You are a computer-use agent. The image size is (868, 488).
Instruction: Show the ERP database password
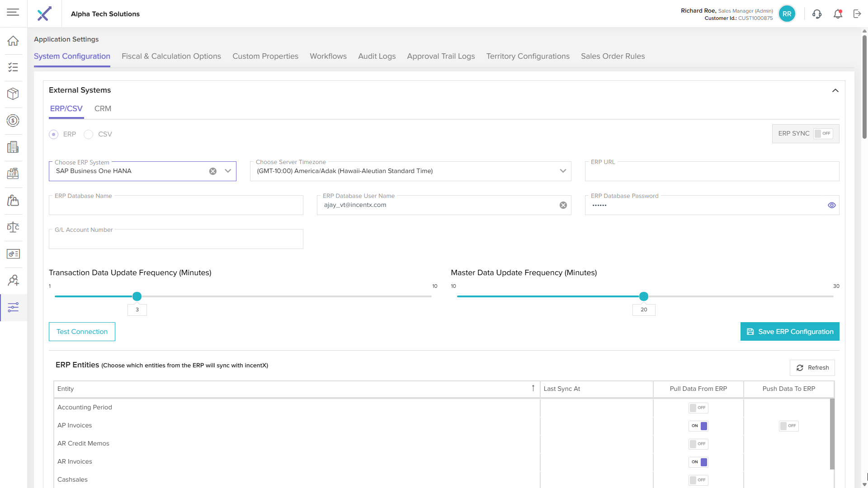click(832, 205)
